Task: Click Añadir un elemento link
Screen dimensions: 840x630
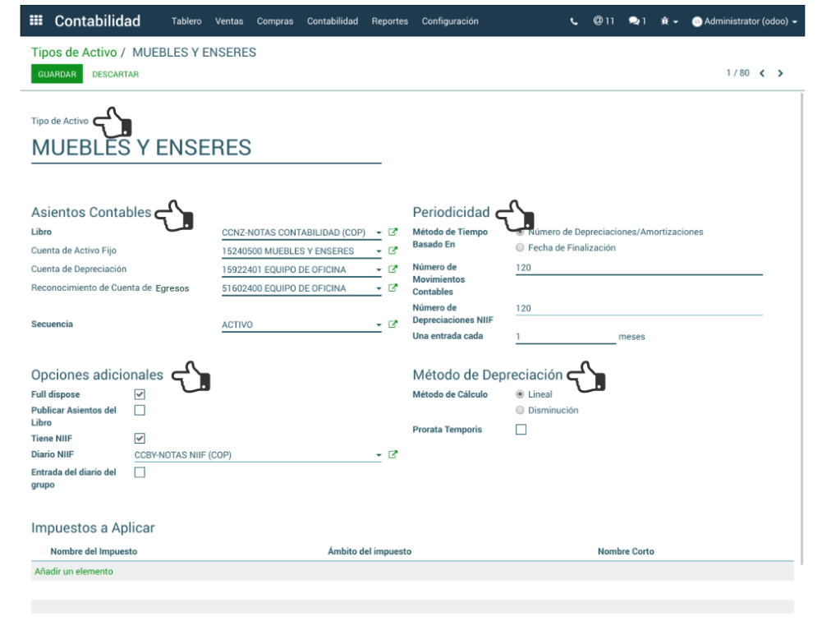Action: 74,571
